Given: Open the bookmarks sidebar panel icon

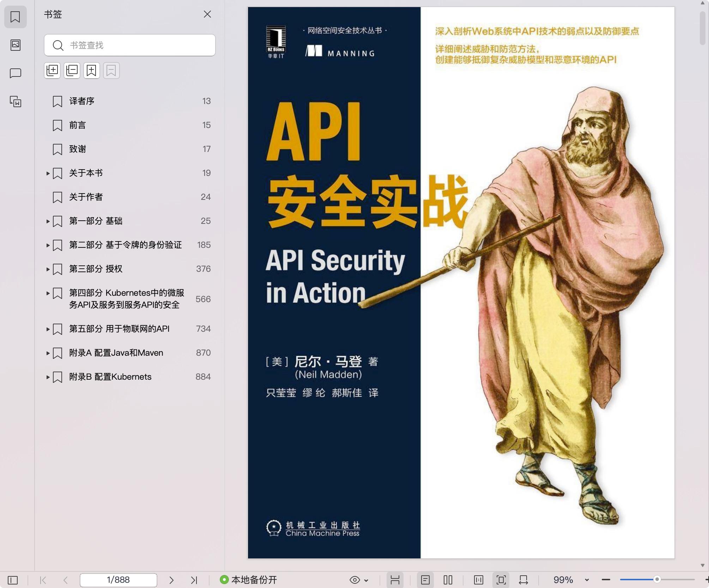Looking at the screenshot, I should 15,17.
